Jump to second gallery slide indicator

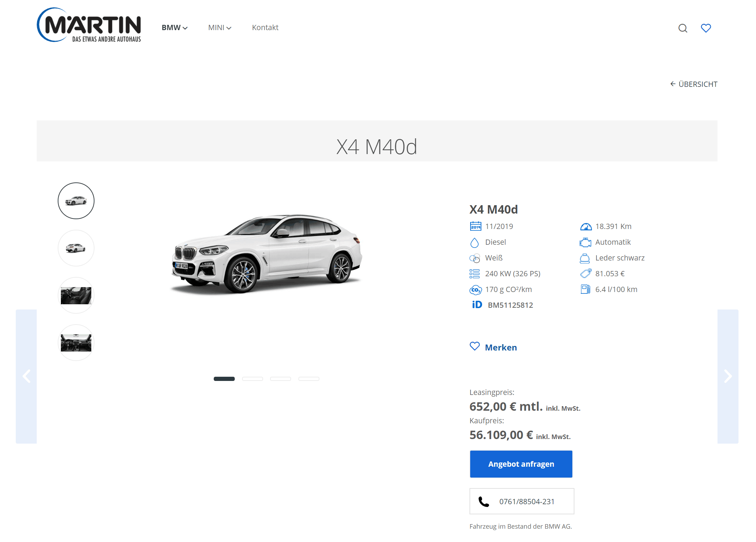pos(253,379)
